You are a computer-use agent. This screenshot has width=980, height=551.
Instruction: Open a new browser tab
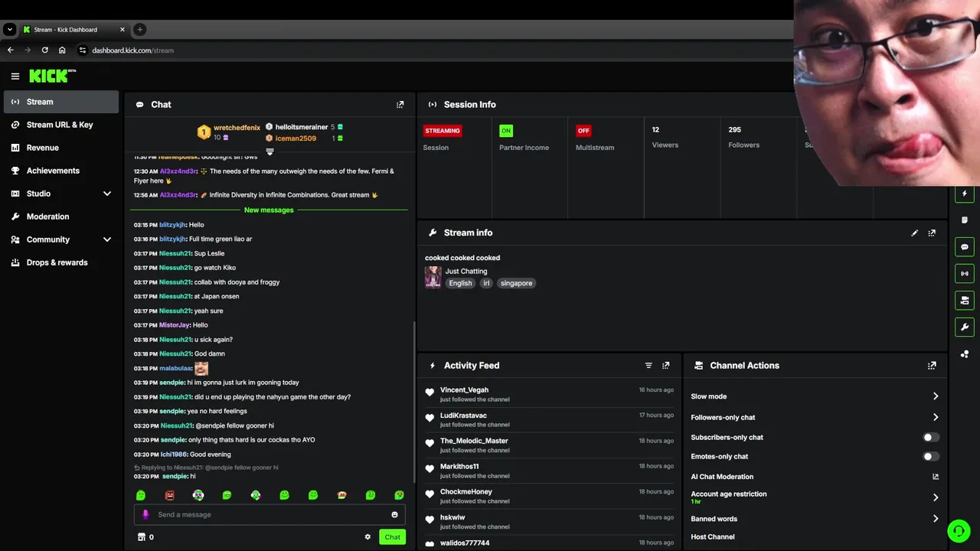[139, 29]
